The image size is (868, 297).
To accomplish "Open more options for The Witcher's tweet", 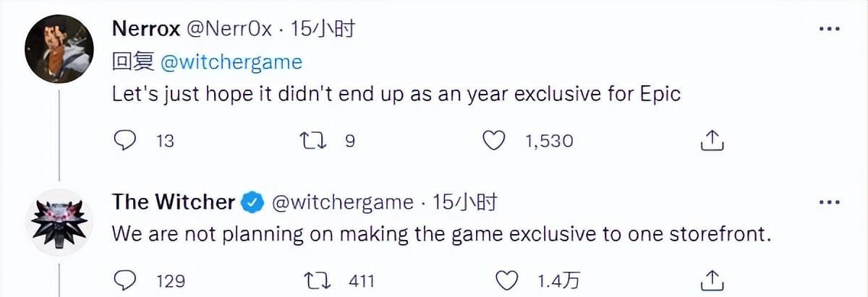I will click(x=829, y=203).
